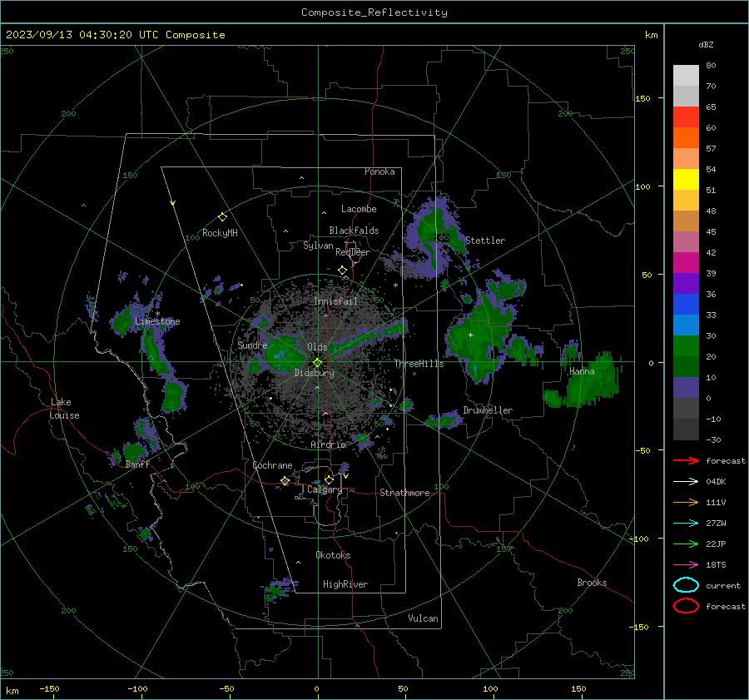Click the Airdrie city label
Screen dimensions: 749x700
tap(328, 444)
